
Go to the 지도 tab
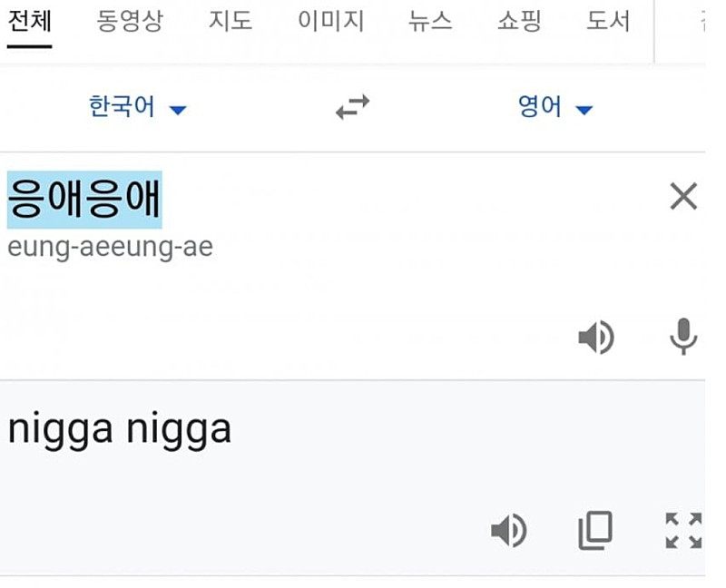coord(231,22)
